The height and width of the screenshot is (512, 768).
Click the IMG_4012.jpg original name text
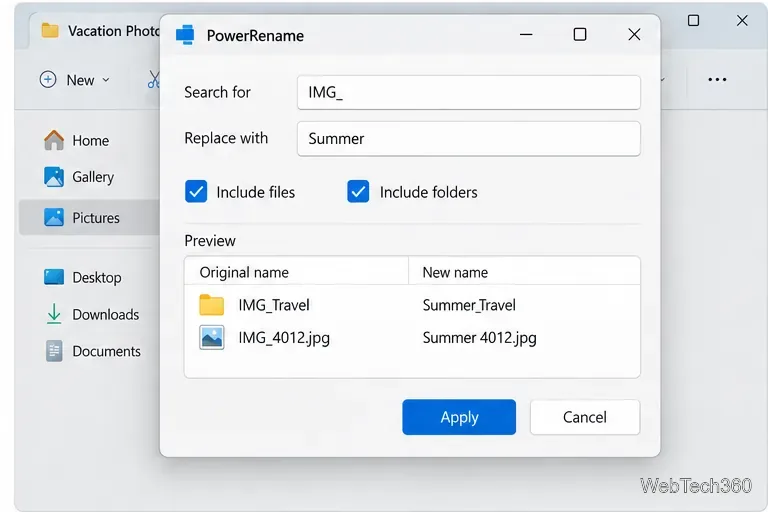pyautogui.click(x=284, y=338)
